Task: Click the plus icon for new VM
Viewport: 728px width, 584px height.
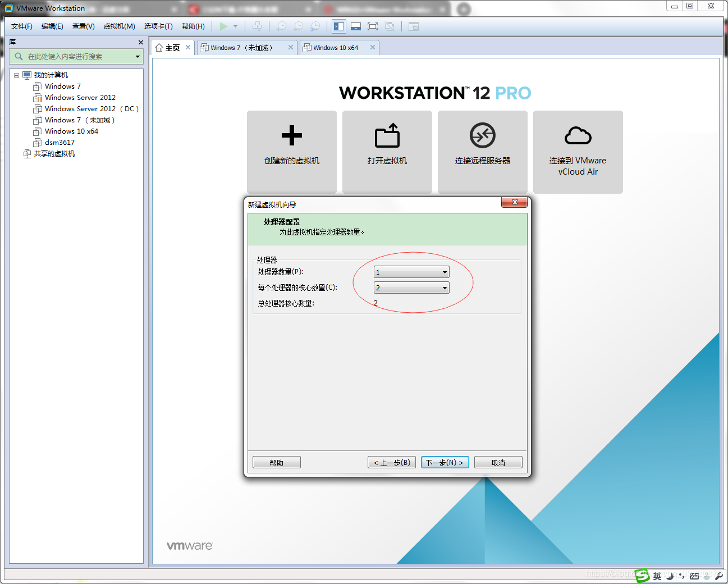Action: [x=292, y=135]
